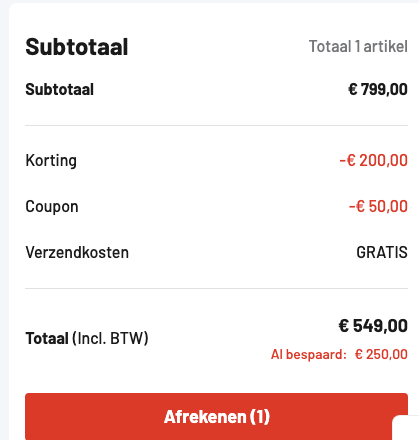Click the Al bespaard label

pos(307,354)
